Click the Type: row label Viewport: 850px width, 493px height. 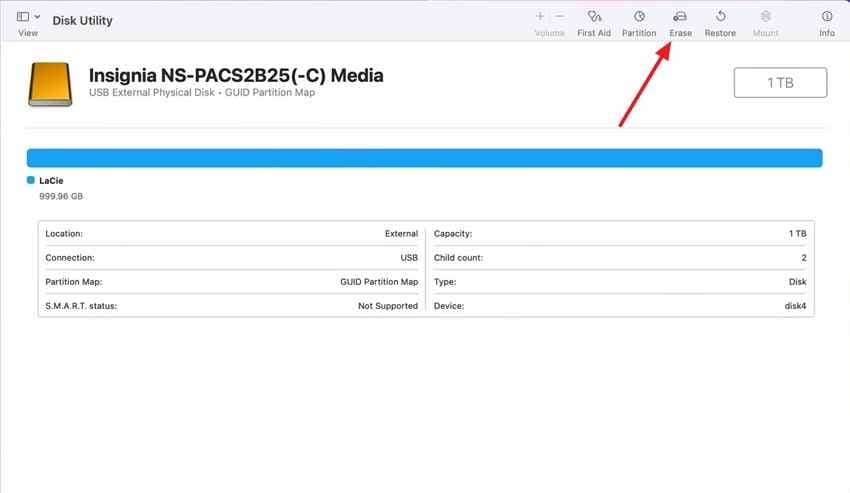tap(445, 282)
